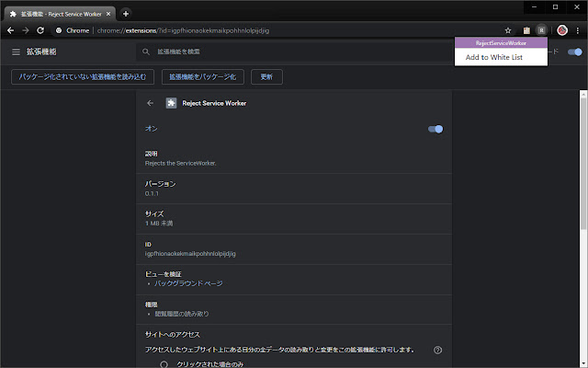Open a new tab with plus button
This screenshot has height=368, width=588.
pyautogui.click(x=126, y=14)
